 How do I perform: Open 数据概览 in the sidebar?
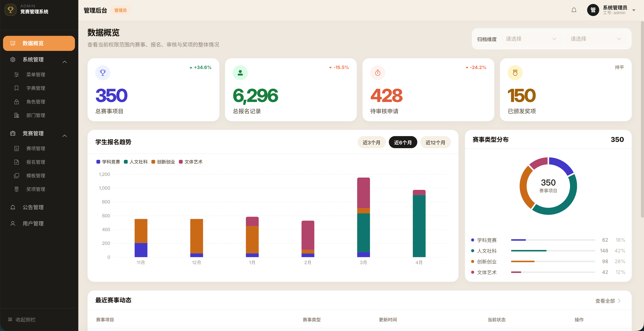point(39,43)
